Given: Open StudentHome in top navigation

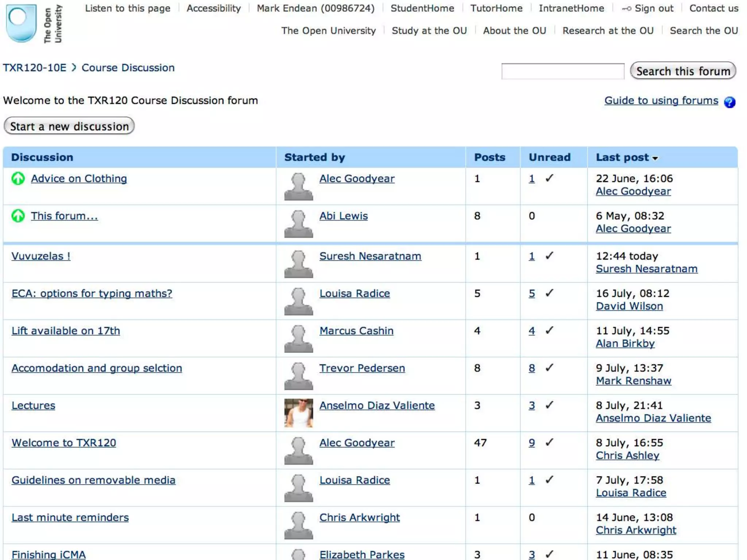Looking at the screenshot, I should [x=422, y=8].
